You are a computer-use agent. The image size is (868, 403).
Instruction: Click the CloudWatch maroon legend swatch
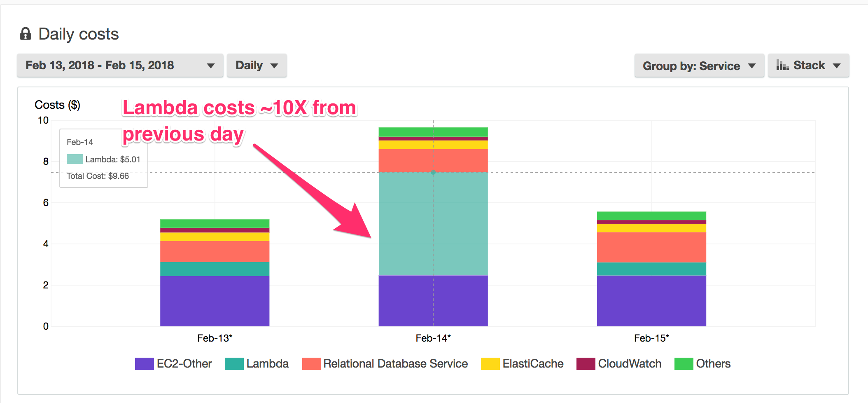pos(586,364)
